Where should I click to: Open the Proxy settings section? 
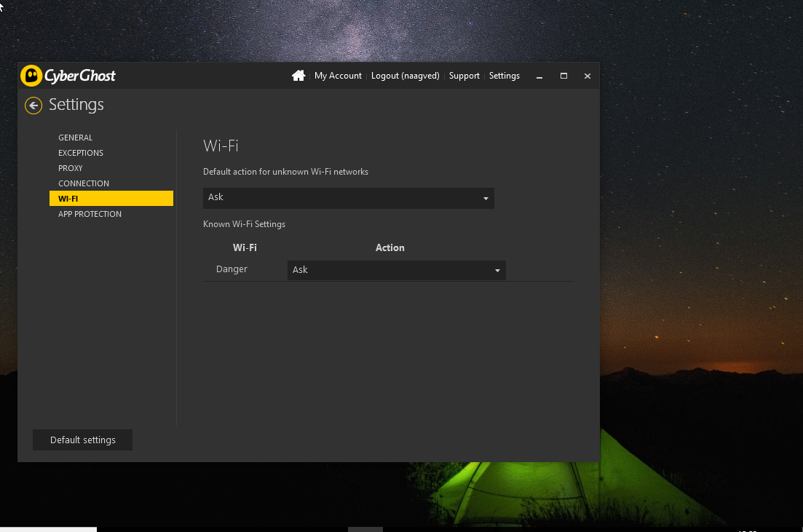[x=111, y=168]
